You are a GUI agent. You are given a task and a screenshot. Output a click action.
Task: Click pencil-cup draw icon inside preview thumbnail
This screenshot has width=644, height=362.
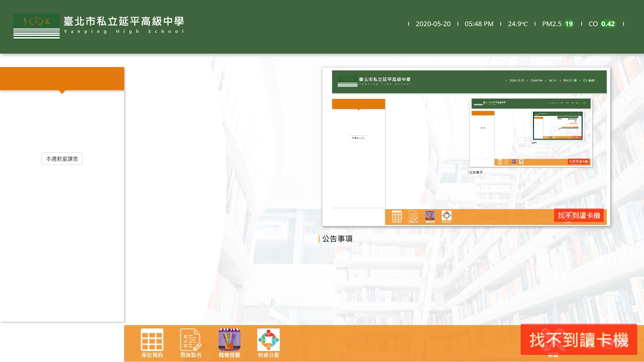pos(430,216)
